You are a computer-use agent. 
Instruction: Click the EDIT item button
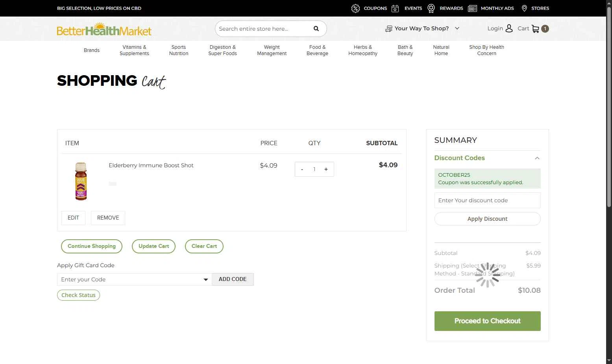point(73,218)
